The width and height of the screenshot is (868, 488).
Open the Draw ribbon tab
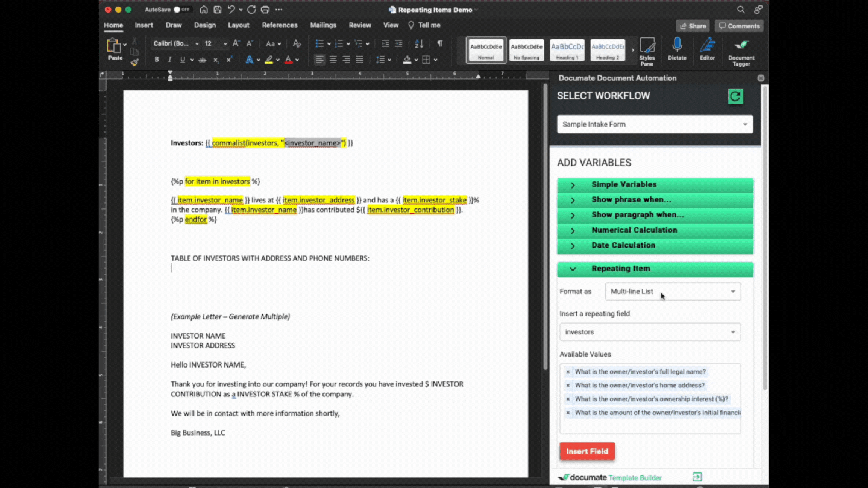pos(174,25)
